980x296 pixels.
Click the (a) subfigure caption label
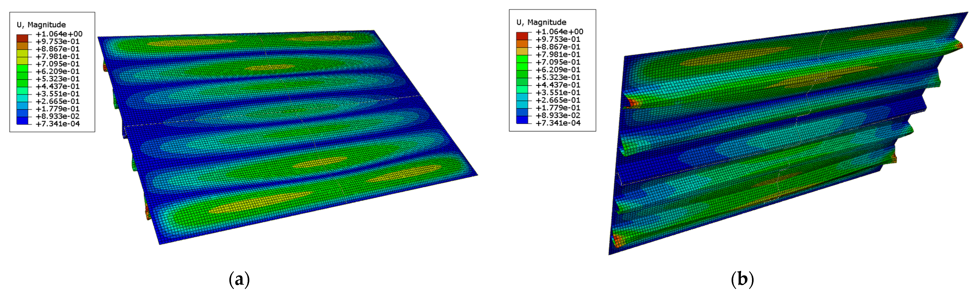pos(239,280)
